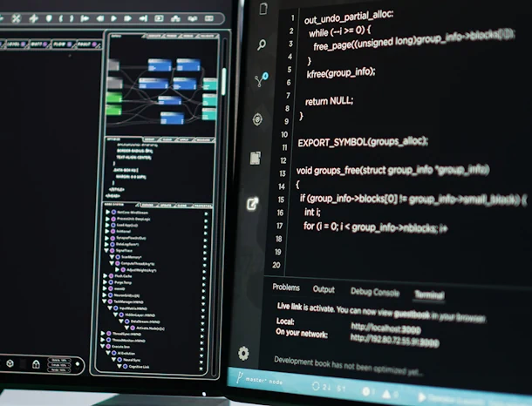Click line number 13 in the code editor
This screenshot has width=532, height=406.
pyautogui.click(x=283, y=173)
